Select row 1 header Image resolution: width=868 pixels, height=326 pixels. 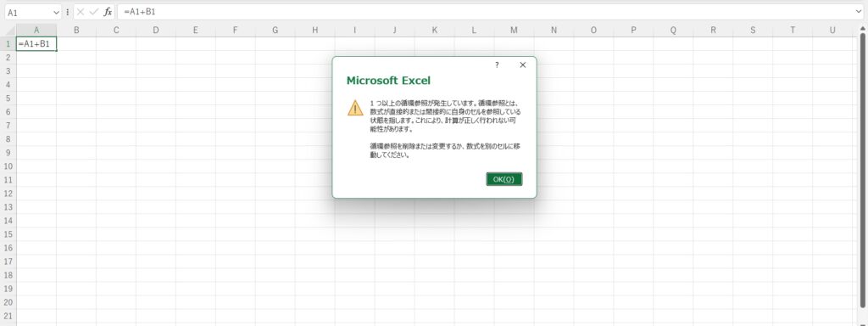[8, 44]
